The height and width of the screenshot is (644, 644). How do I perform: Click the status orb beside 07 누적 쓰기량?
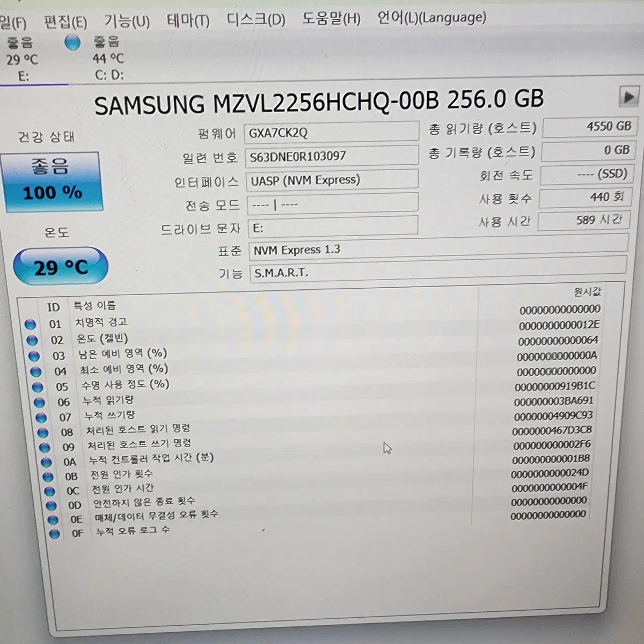[x=41, y=417]
